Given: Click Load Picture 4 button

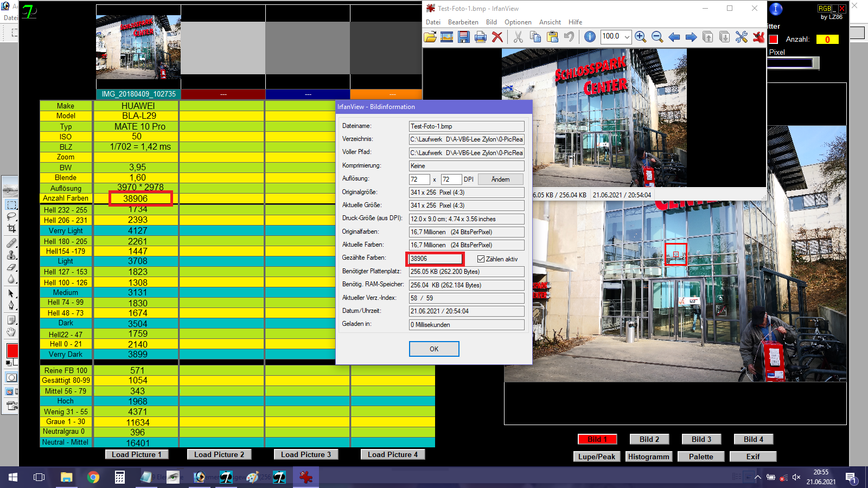Looking at the screenshot, I should point(393,454).
